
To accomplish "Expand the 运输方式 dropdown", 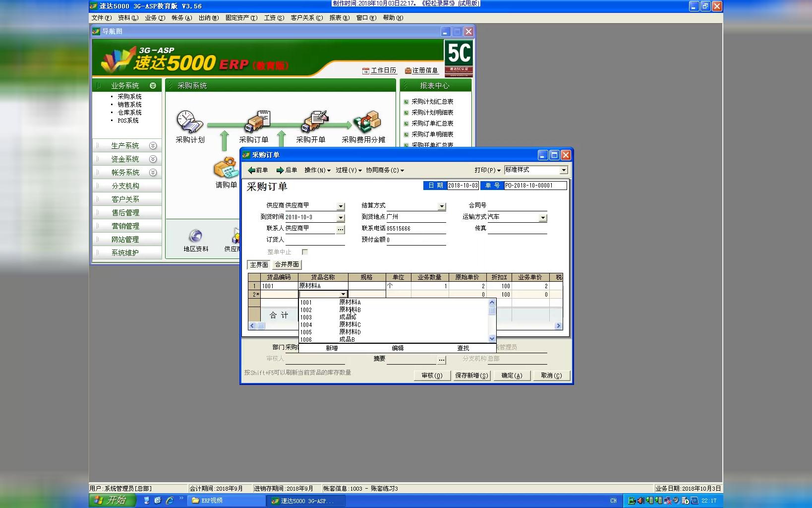I will [543, 218].
